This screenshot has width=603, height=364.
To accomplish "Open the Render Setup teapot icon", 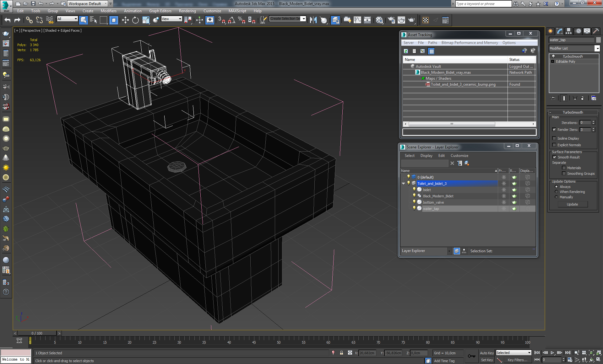I will tap(391, 20).
